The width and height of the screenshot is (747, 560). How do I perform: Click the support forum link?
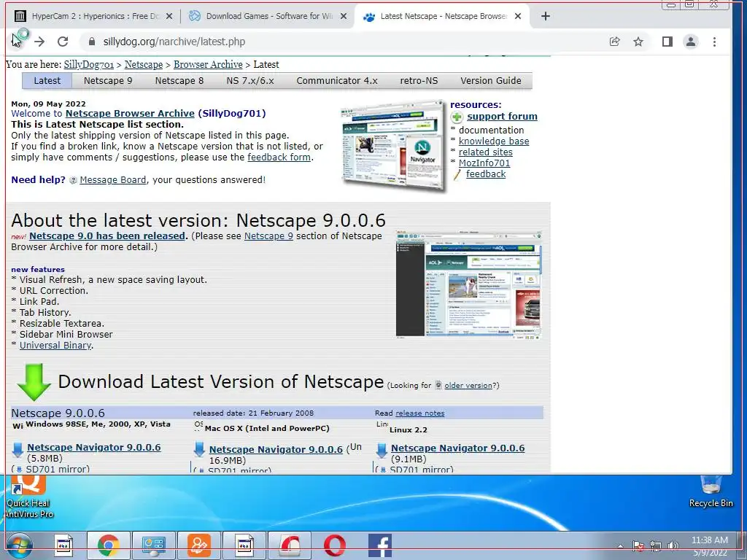coord(502,116)
